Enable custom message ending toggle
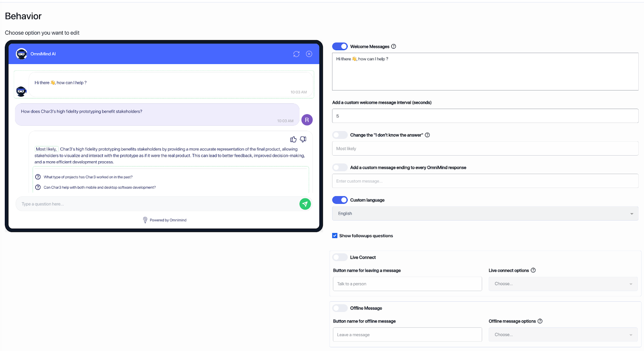This screenshot has width=644, height=351. click(340, 168)
